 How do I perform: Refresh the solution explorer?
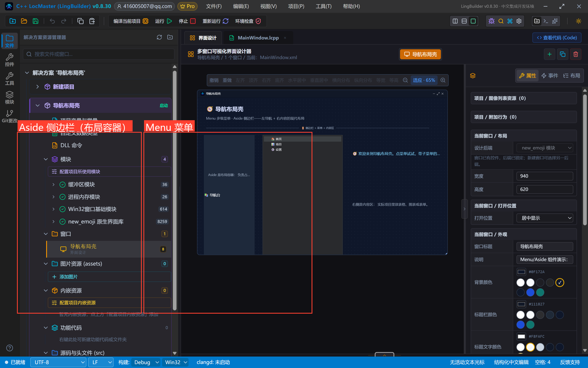(x=159, y=37)
